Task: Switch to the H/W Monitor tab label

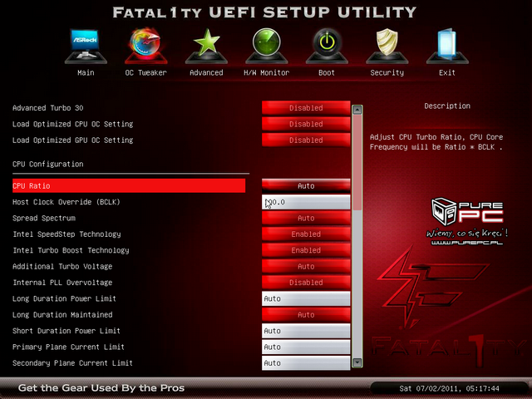Action: tap(267, 72)
